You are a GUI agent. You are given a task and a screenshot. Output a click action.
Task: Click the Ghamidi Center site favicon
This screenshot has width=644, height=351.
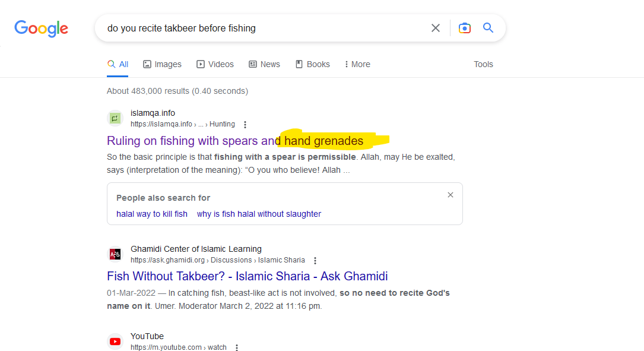[115, 254]
